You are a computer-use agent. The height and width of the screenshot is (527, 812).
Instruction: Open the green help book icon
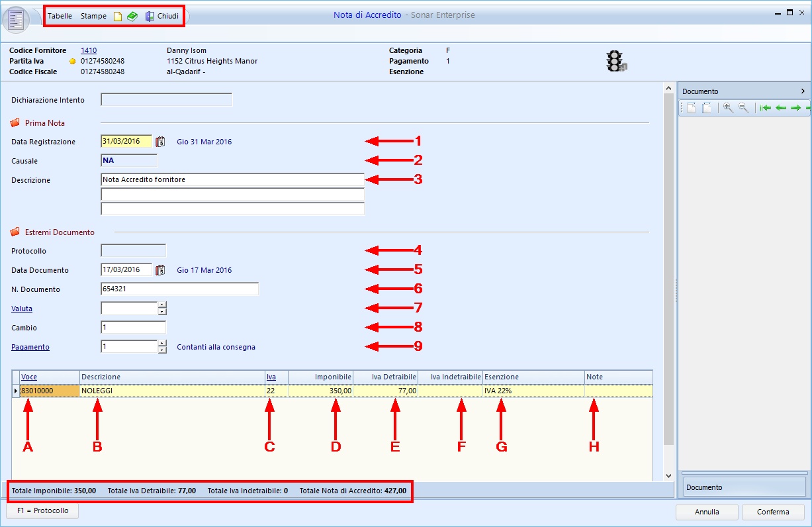pyautogui.click(x=132, y=16)
